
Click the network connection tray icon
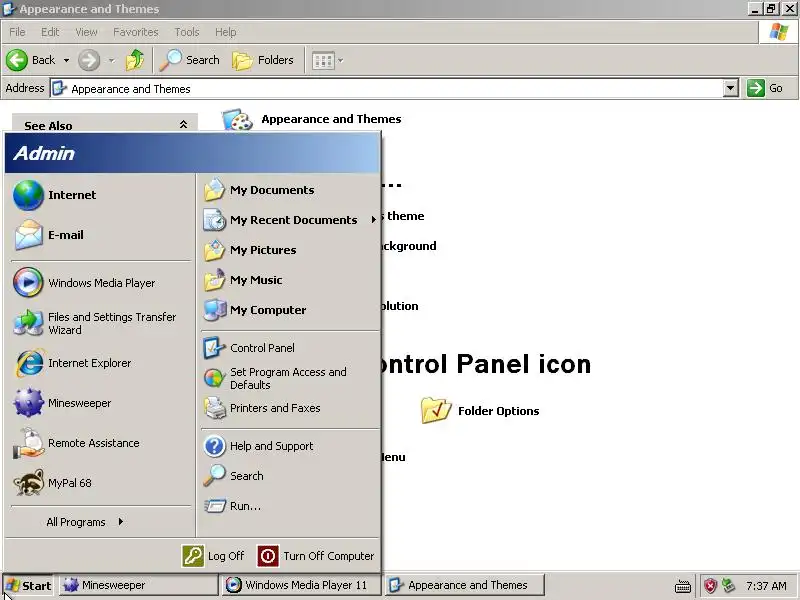(x=728, y=585)
